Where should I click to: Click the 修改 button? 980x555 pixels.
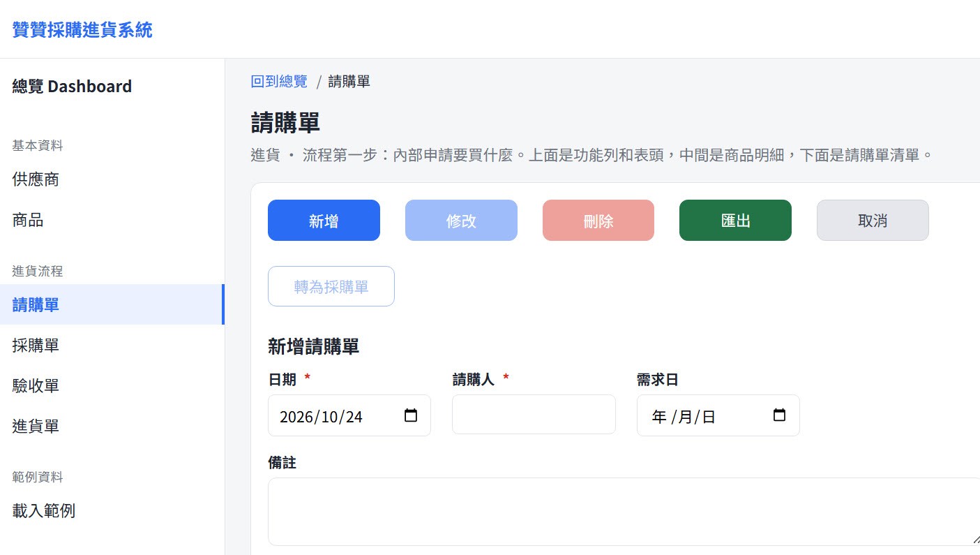pos(461,221)
